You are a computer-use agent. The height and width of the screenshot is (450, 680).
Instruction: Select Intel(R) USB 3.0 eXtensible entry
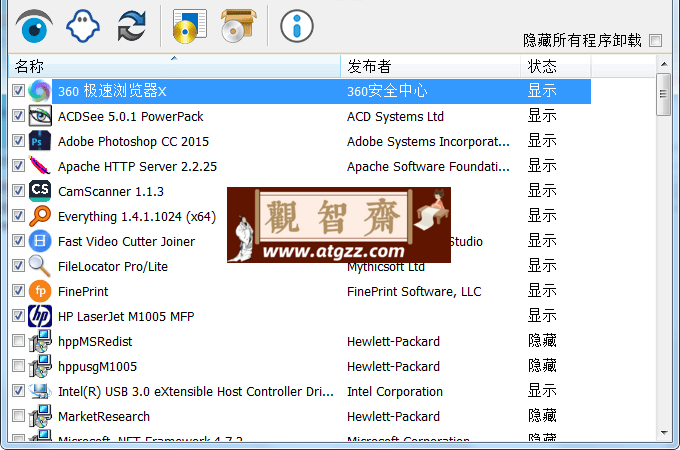point(196,391)
